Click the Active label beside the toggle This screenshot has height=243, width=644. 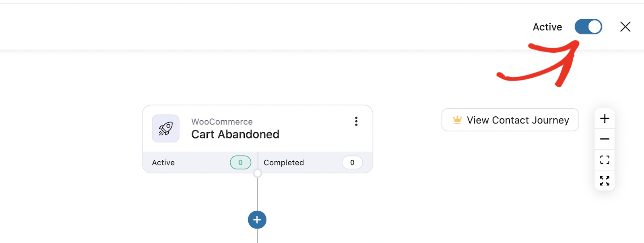[547, 27]
